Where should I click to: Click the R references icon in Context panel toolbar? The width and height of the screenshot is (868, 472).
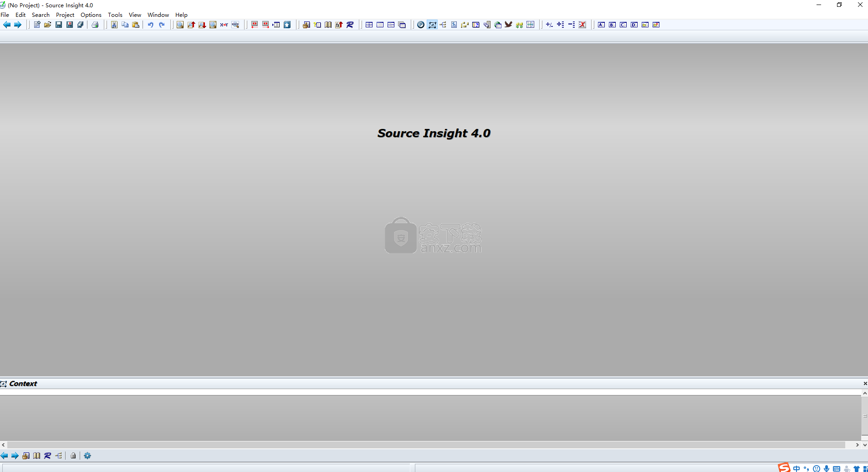(47, 456)
